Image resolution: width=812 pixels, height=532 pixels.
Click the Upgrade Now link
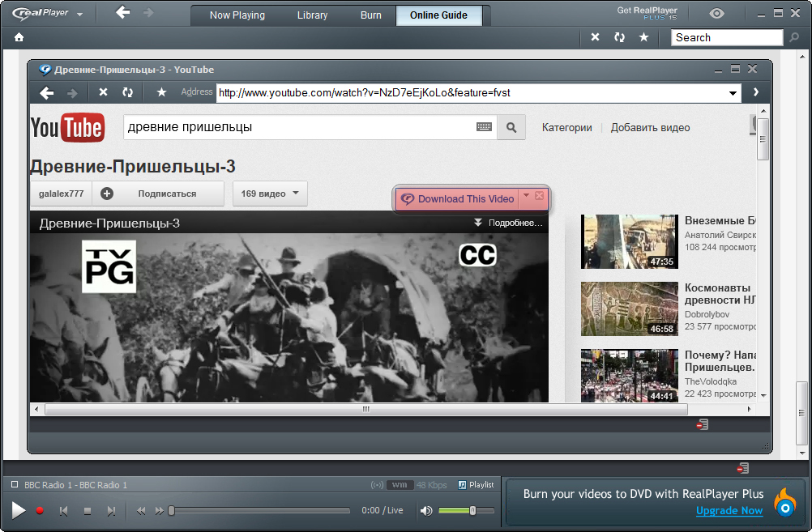(x=729, y=511)
